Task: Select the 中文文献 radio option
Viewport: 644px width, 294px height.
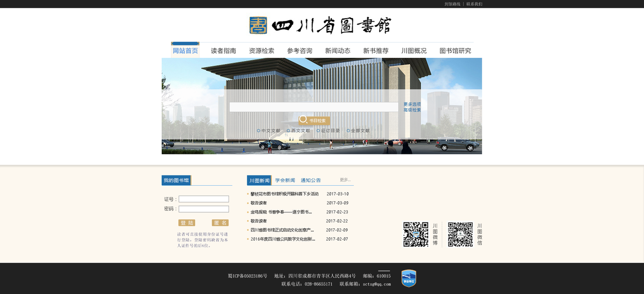Action: pos(258,131)
